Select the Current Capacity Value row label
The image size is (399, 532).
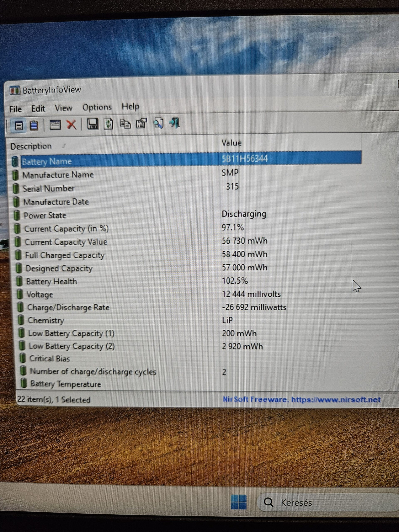pos(66,242)
